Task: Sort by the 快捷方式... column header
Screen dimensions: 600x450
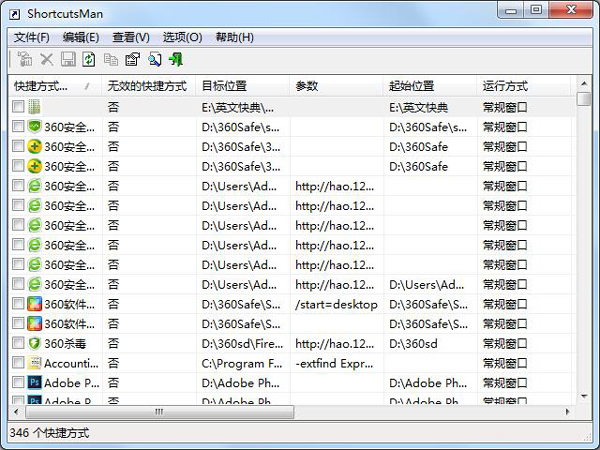Action: point(55,86)
